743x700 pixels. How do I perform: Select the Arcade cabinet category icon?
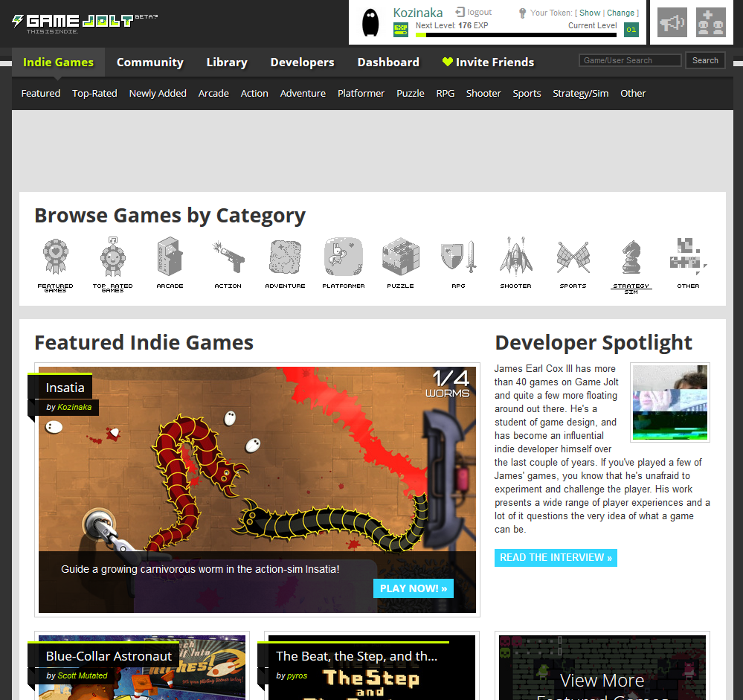point(170,257)
